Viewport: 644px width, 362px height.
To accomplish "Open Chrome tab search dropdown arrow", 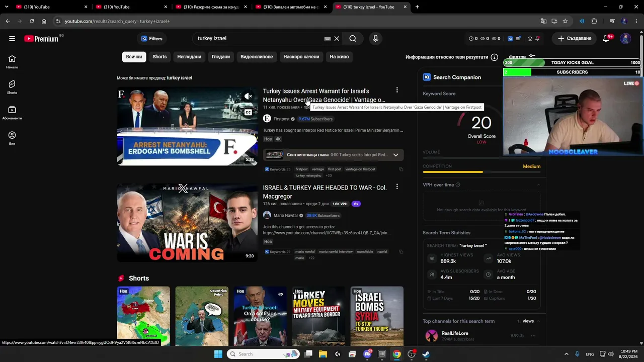I will point(7,7).
